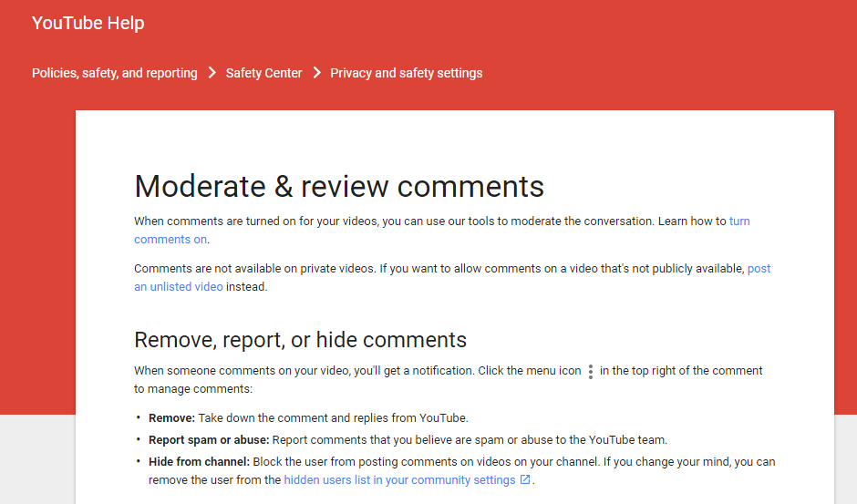Click the chevron arrow before Privacy and safety settings
Image resolution: width=857 pixels, height=504 pixels.
pyautogui.click(x=316, y=73)
